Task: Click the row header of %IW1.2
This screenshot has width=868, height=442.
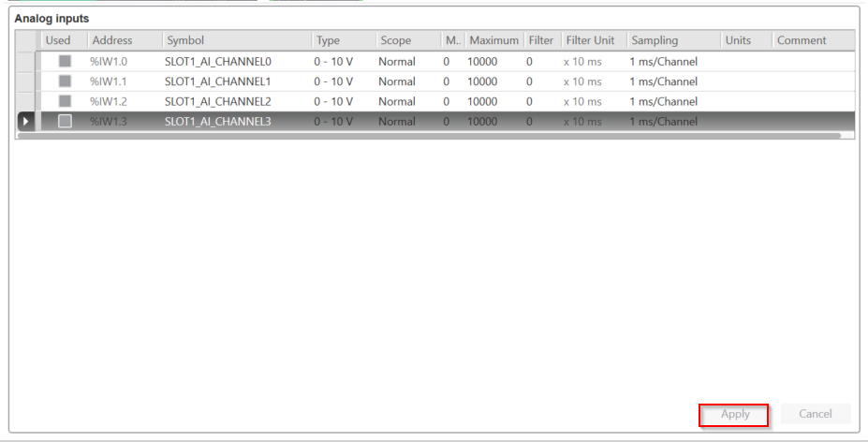Action: click(25, 101)
